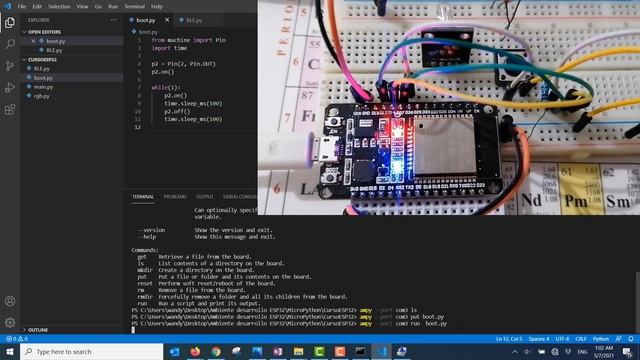Screen dimensions: 640x360
Task: Click Python language mode in status bar
Action: 601,339
